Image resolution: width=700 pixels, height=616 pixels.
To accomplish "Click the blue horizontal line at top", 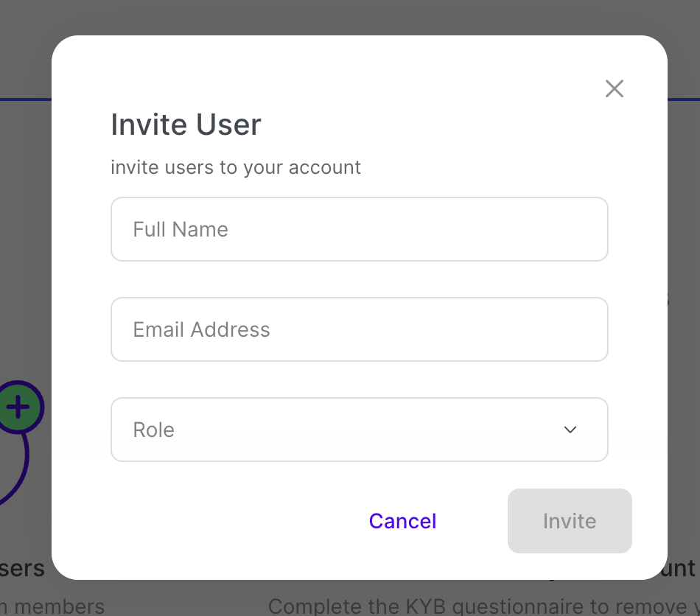I will [22, 99].
